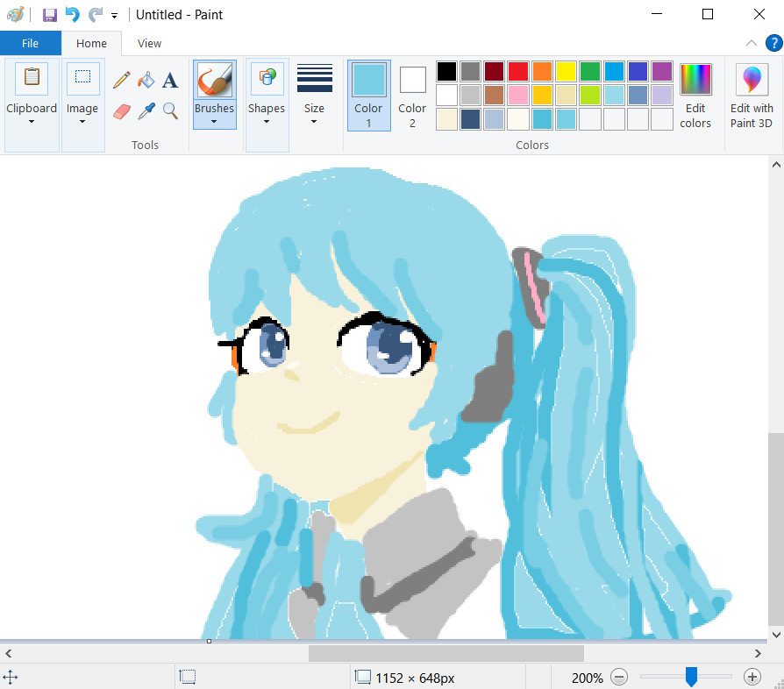This screenshot has width=784, height=689.
Task: Select Color 1 foreground button
Action: pyautogui.click(x=369, y=96)
